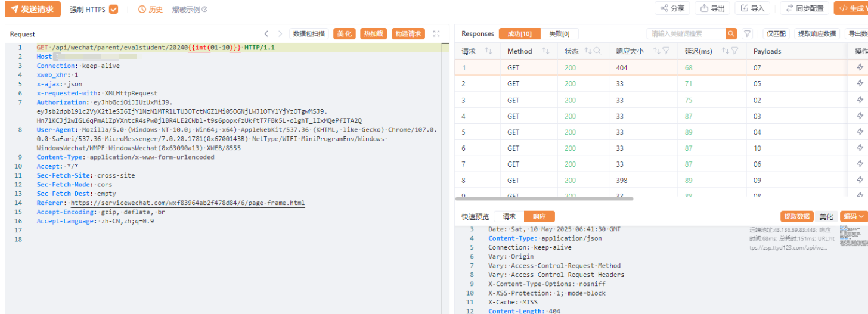Select response row with payload 05

click(661, 83)
